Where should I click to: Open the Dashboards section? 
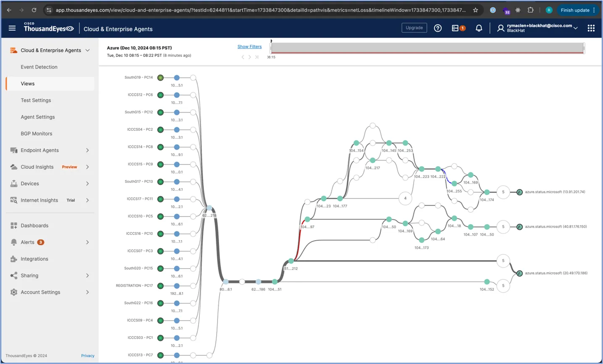pyautogui.click(x=34, y=225)
